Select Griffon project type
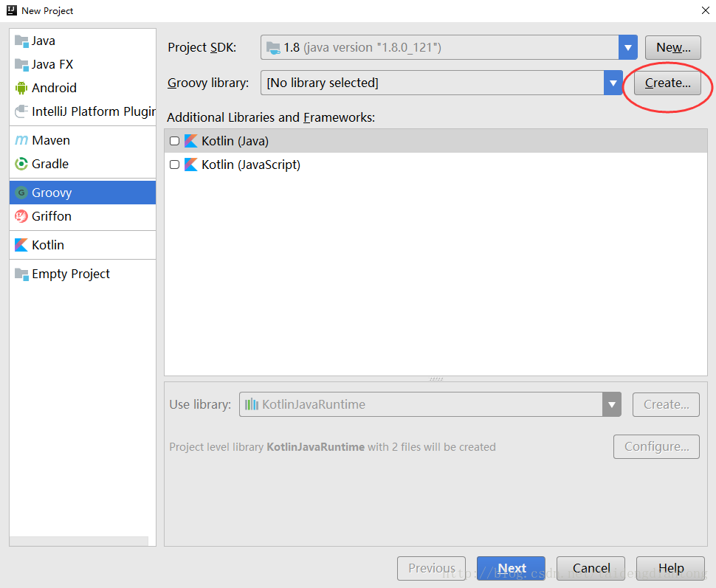 point(83,216)
